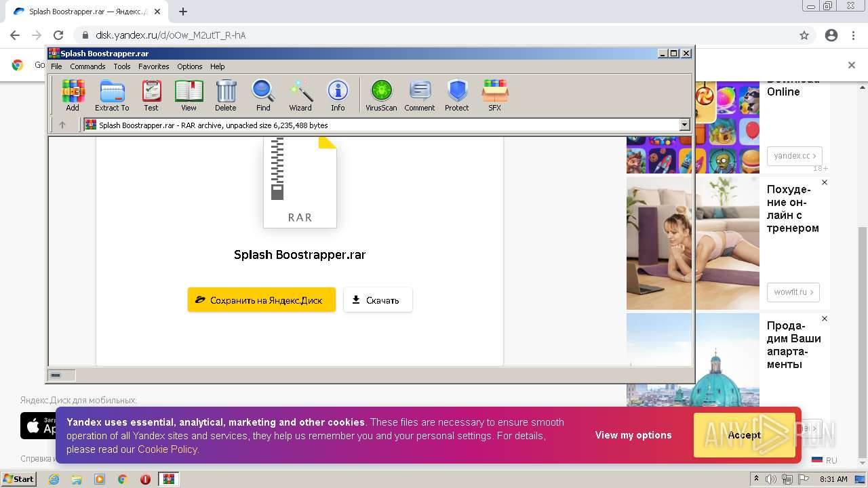This screenshot has width=868, height=488.
Task: Dismiss the Chrome info bar with X
Action: coord(852,65)
